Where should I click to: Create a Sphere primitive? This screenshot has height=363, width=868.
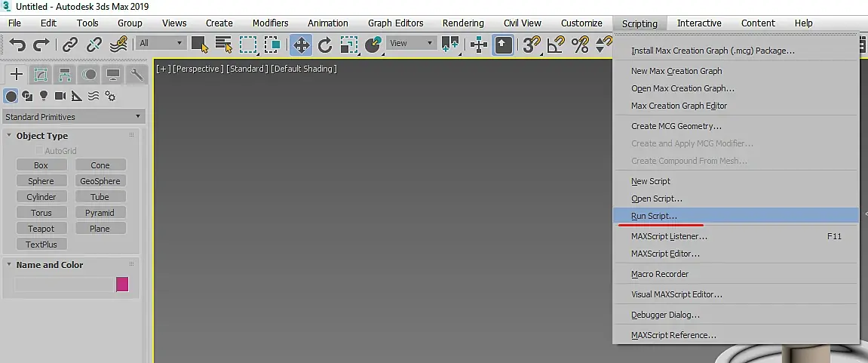point(41,181)
